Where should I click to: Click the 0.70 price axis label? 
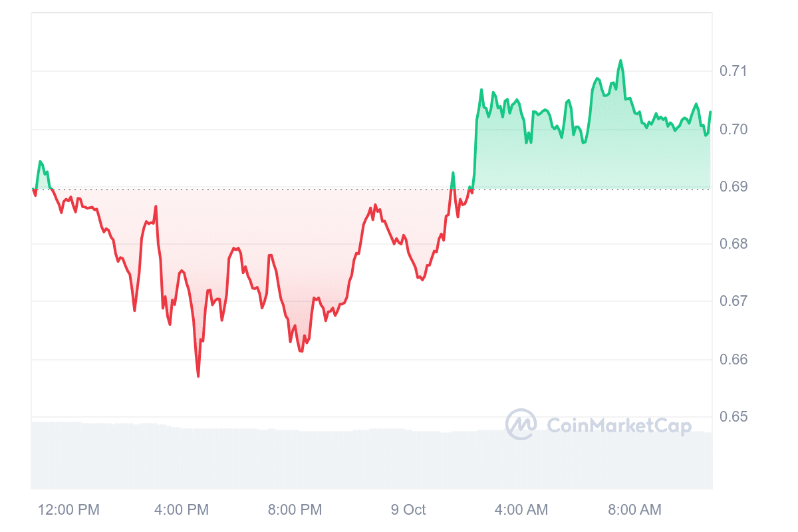click(x=732, y=129)
